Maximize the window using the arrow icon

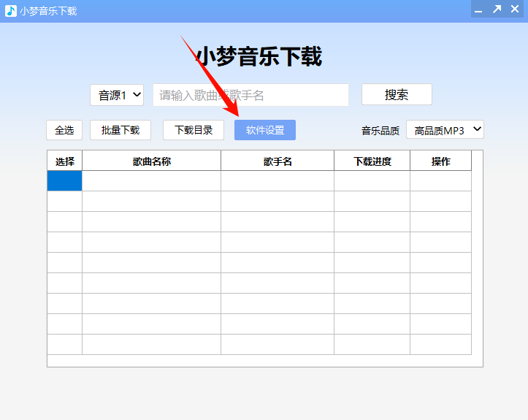(x=497, y=9)
